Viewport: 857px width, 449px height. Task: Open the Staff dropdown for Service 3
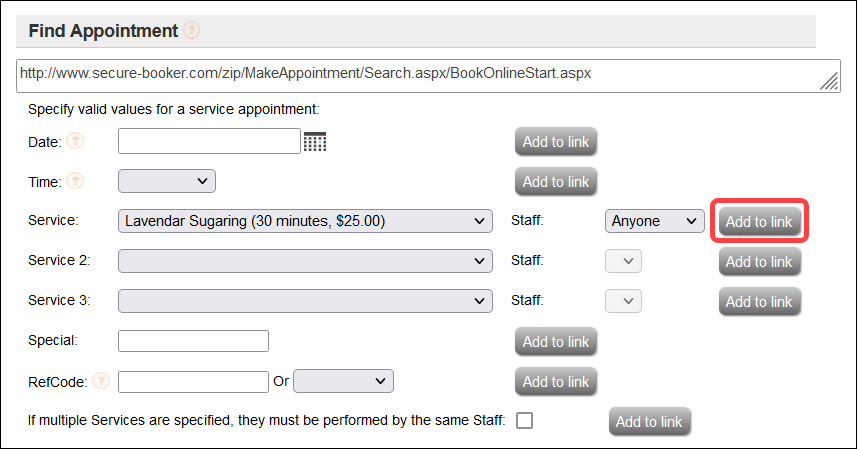[x=623, y=301]
